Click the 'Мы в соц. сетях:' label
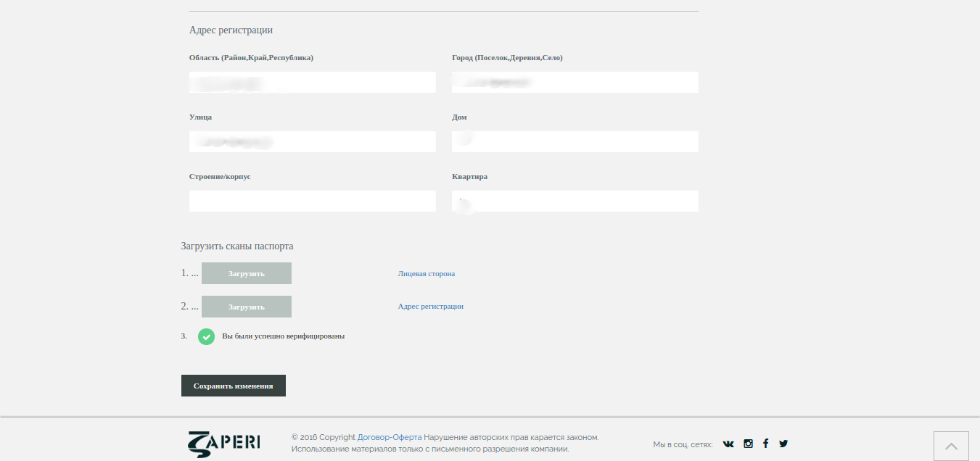 [x=683, y=444]
